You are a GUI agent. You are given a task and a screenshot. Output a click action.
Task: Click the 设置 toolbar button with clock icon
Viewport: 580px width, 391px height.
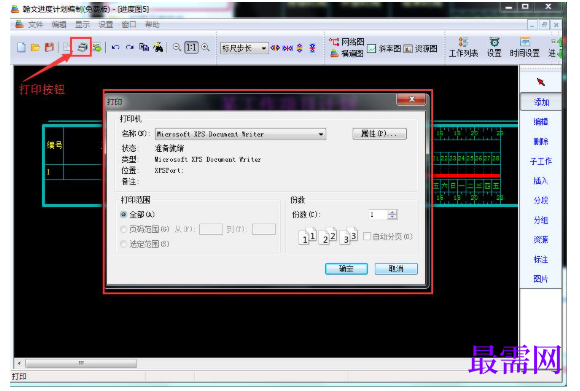click(494, 48)
